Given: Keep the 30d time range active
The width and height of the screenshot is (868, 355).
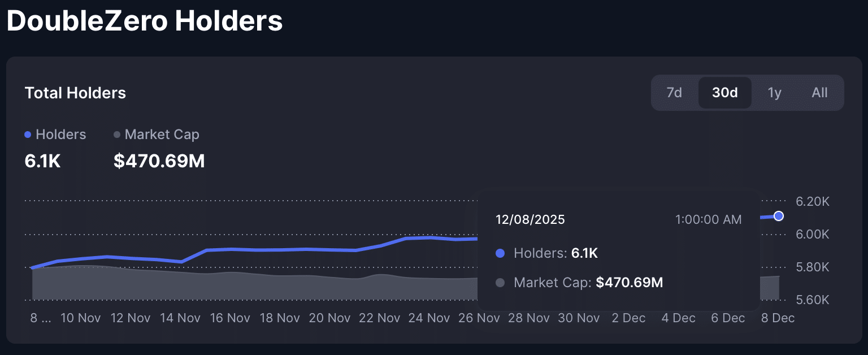Looking at the screenshot, I should (x=725, y=92).
